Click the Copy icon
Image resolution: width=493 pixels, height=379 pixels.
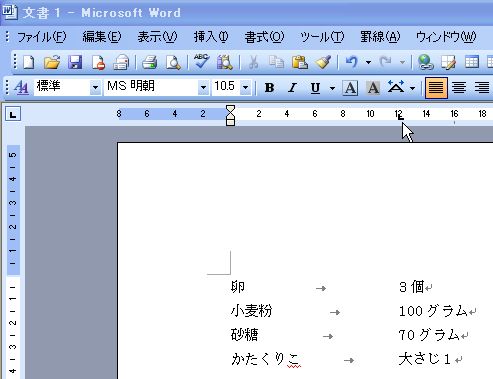(276, 62)
